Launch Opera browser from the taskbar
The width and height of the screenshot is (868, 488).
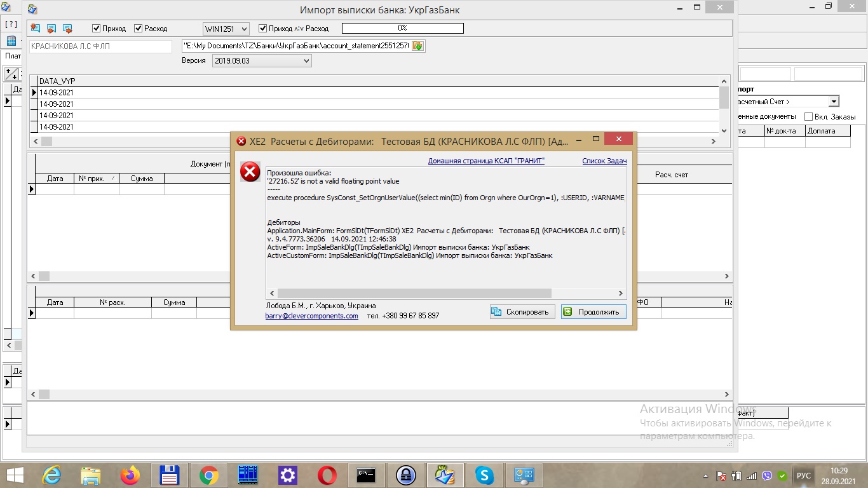(327, 475)
